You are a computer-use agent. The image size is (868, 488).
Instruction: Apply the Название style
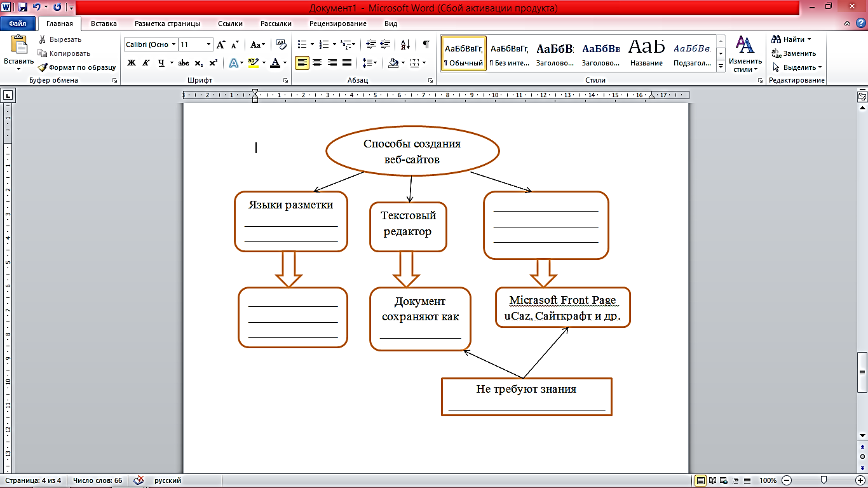tap(647, 53)
